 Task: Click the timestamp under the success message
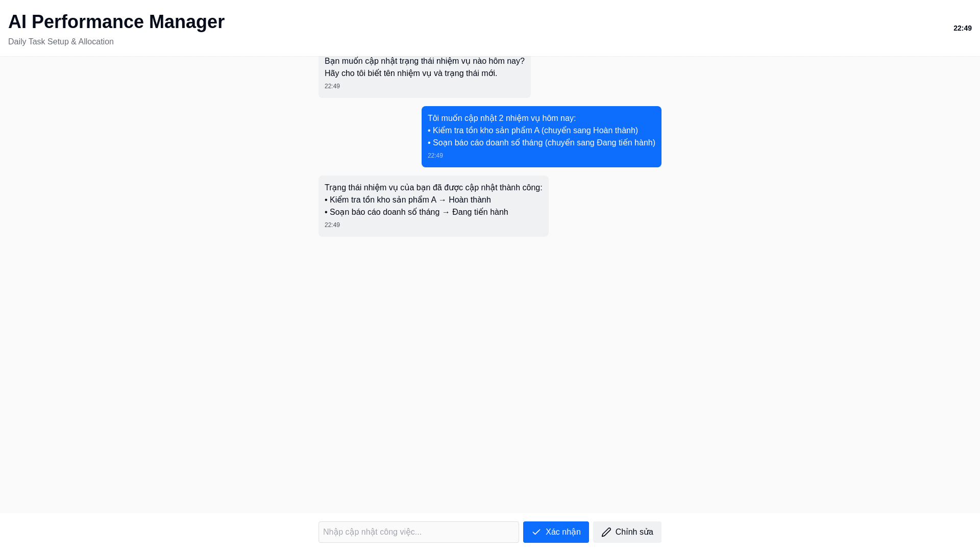coord(332,225)
